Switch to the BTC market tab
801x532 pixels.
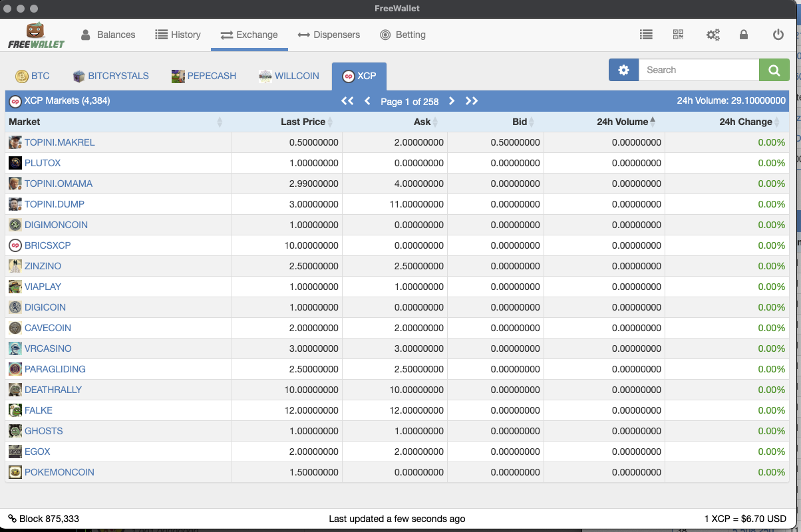pos(33,76)
